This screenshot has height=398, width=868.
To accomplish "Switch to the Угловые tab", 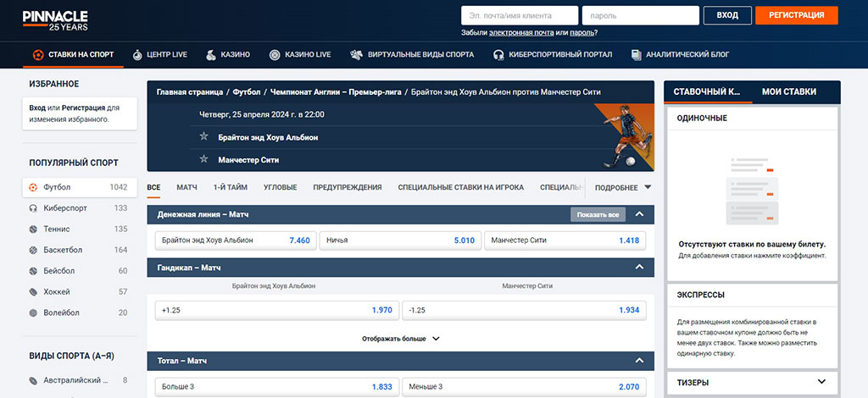I will click(280, 187).
